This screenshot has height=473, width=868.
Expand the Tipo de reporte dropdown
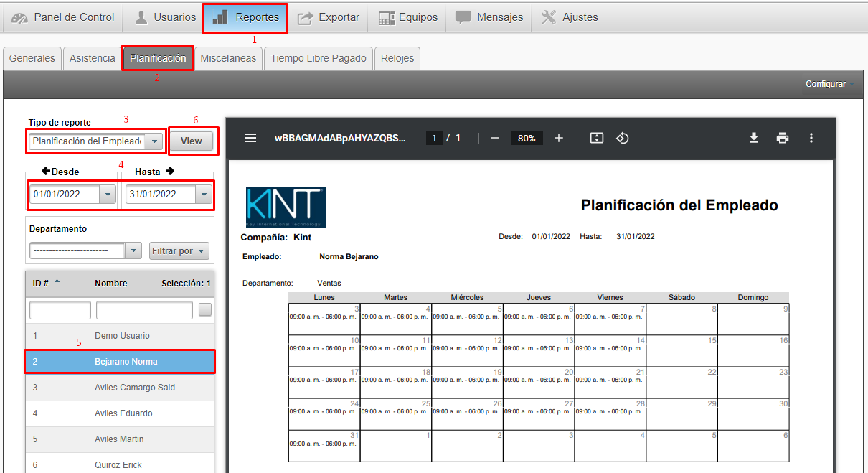click(x=154, y=141)
